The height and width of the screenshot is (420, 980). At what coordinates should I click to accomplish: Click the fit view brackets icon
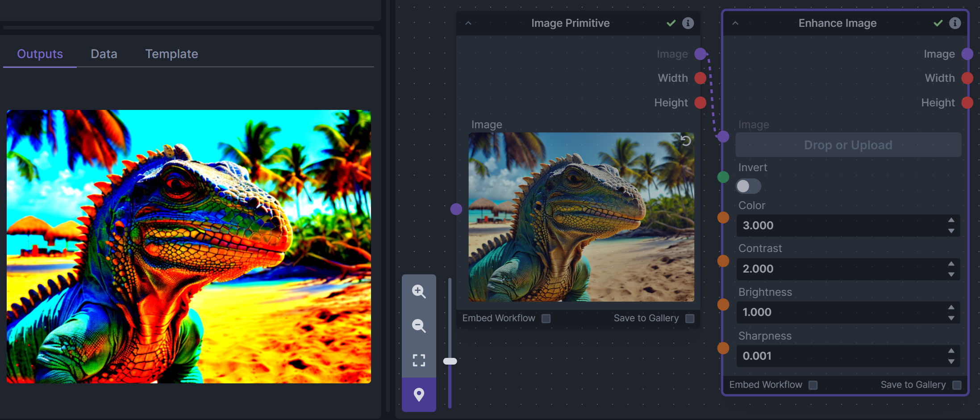pyautogui.click(x=419, y=360)
